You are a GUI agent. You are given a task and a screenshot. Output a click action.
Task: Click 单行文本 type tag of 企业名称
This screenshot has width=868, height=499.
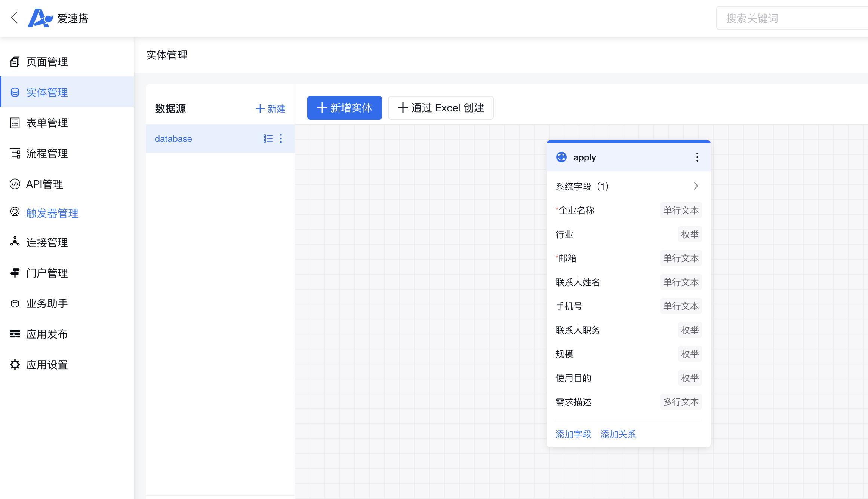tap(681, 210)
